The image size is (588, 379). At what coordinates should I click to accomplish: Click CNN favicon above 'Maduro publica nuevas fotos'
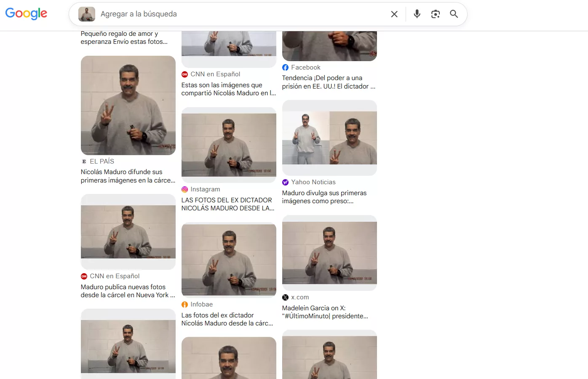pyautogui.click(x=84, y=276)
